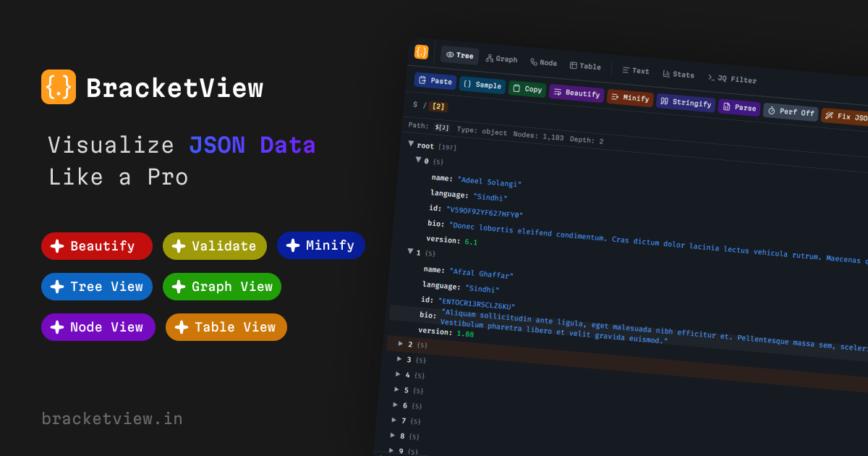Click the purple Parse button
Viewport: 868px width, 456px height.
pos(739,107)
